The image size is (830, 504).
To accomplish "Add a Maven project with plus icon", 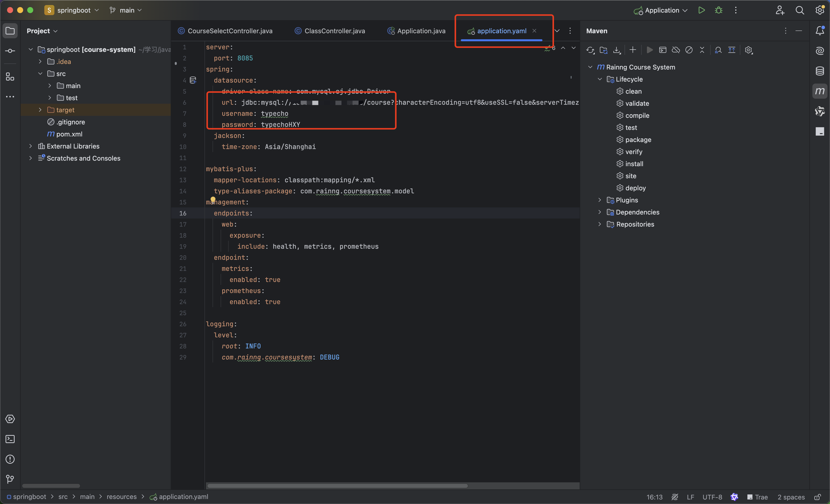I will click(633, 50).
